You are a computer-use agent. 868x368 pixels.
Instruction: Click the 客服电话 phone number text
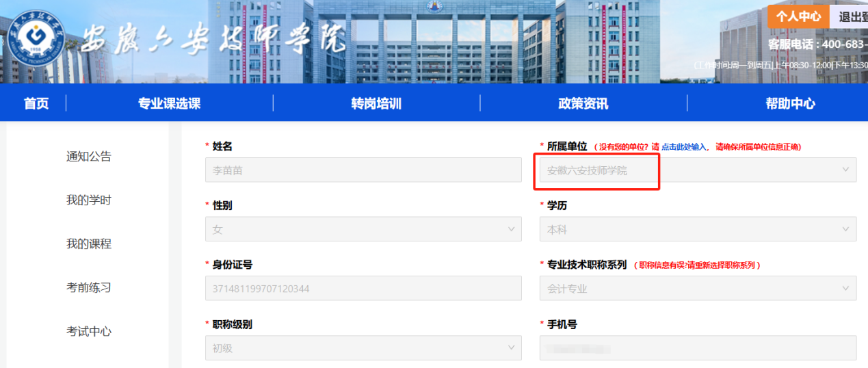coord(817,44)
